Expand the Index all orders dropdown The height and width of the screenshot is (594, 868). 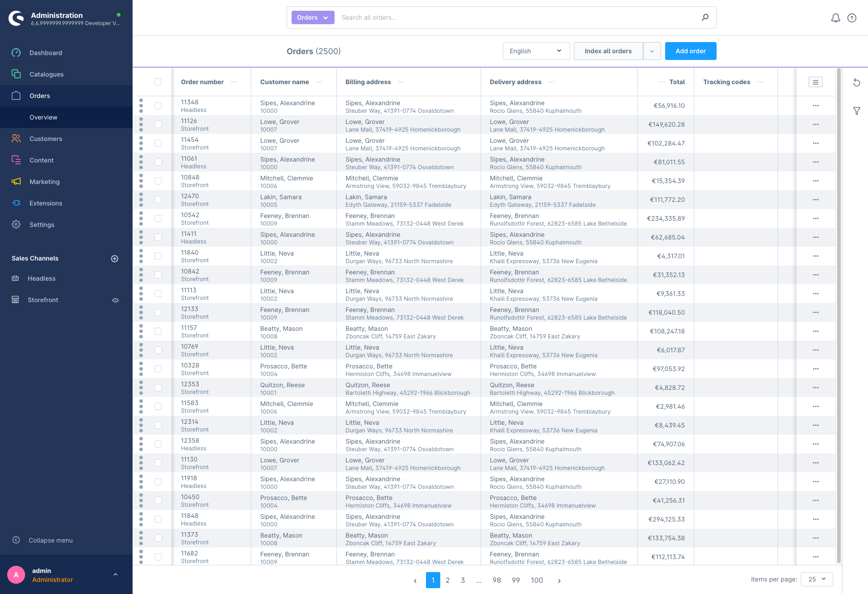click(652, 51)
